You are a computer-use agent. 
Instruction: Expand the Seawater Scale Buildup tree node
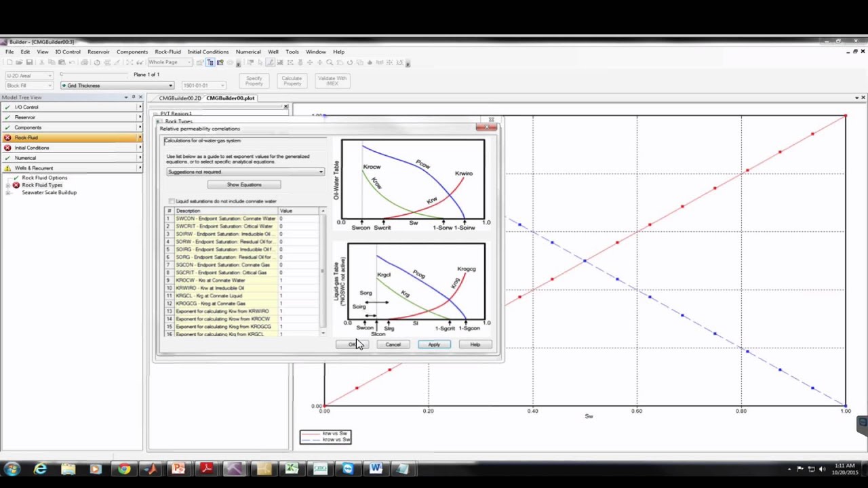(x=8, y=192)
